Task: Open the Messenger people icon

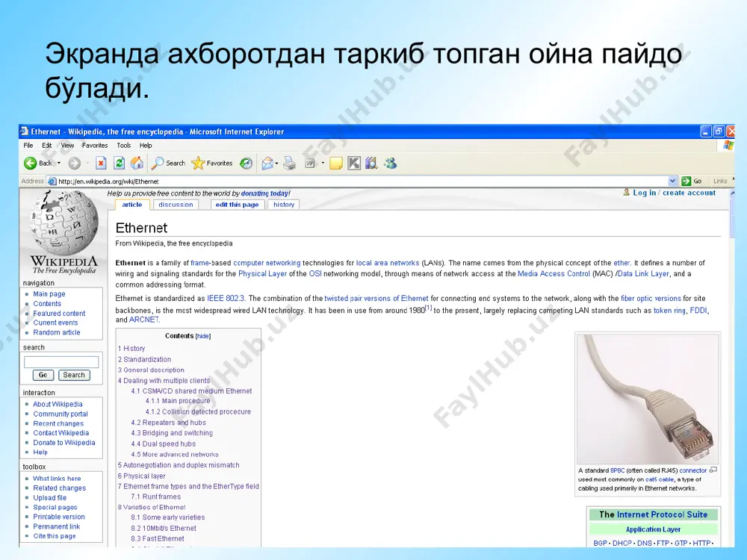Action: (x=391, y=164)
